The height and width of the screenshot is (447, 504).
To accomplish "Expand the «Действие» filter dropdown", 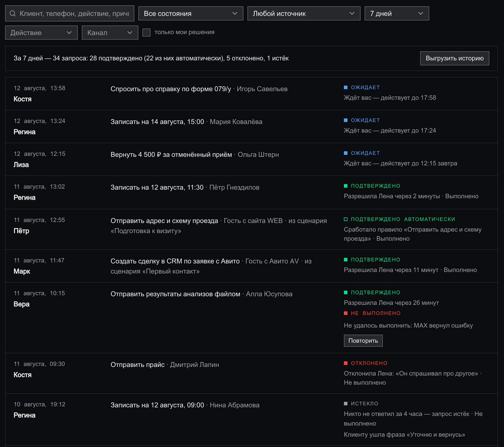I will coord(41,33).
